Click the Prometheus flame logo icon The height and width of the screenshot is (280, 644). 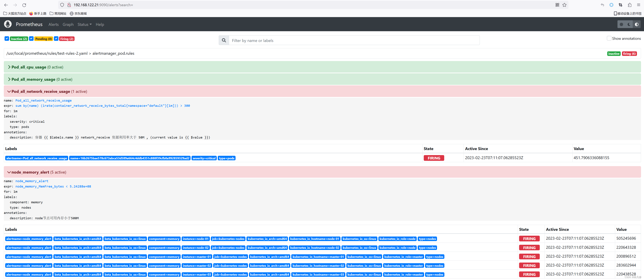pyautogui.click(x=8, y=24)
